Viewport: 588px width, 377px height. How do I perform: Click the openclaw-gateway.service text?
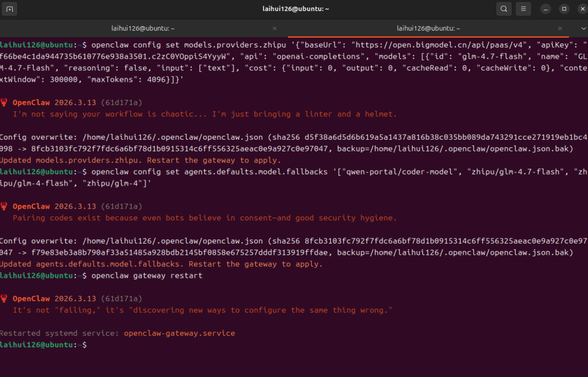(x=179, y=333)
